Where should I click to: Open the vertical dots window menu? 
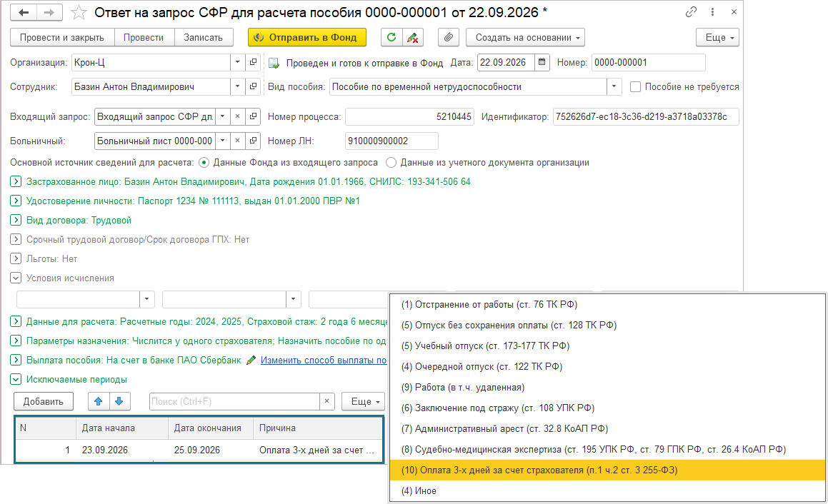712,11
